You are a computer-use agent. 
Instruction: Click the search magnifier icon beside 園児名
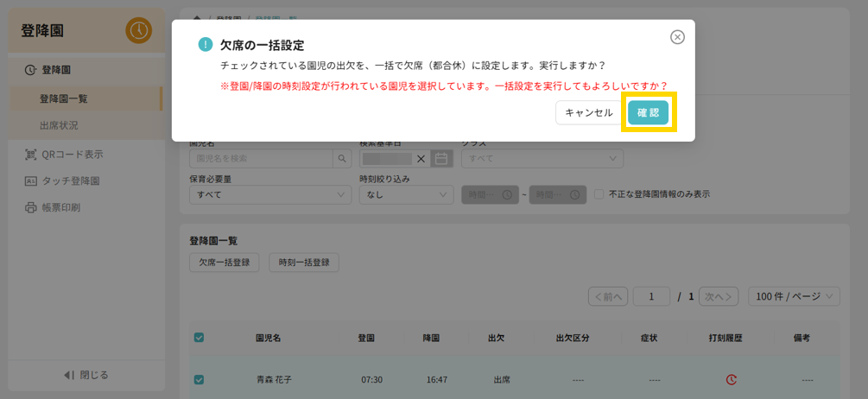pos(343,159)
